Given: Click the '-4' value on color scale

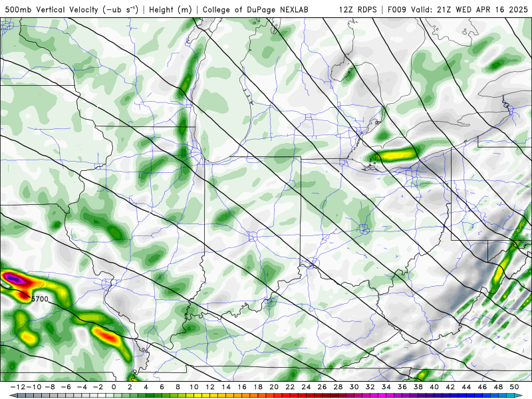Looking at the screenshot, I should tap(81, 387).
